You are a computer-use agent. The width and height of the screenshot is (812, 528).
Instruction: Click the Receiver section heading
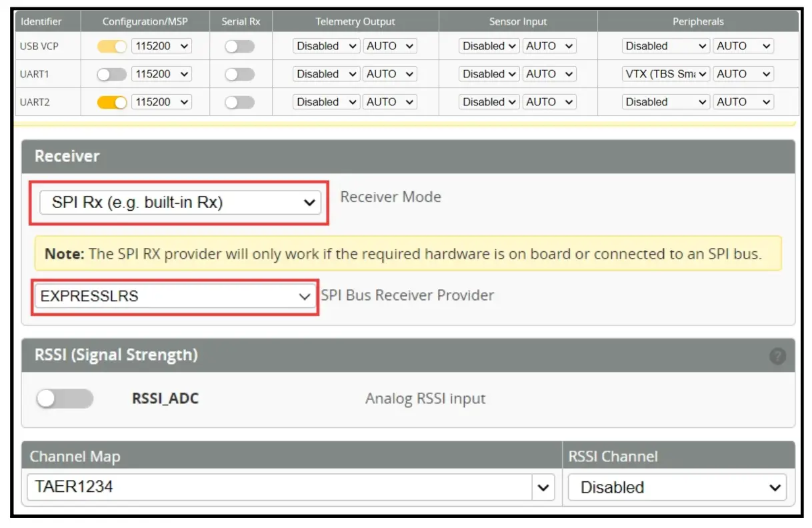click(x=67, y=156)
